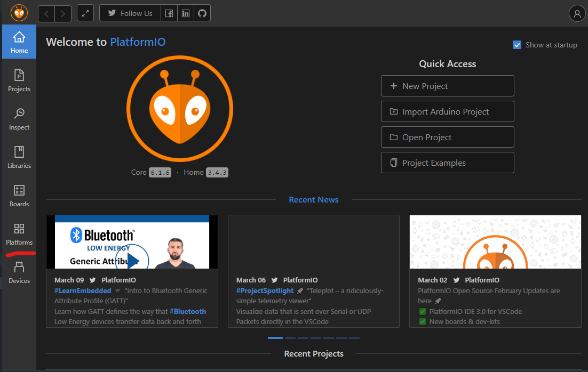Screen dimensions: 588x372
Task: Click Import Arduino Project button
Action: (x=447, y=111)
